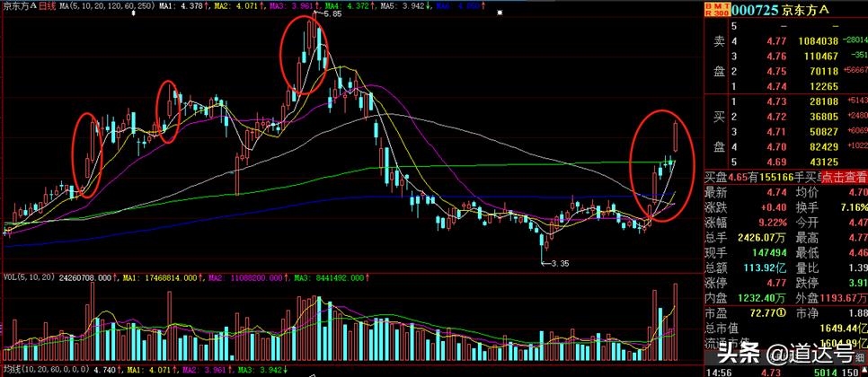The width and height of the screenshot is (868, 377).
Task: Click the 外盘 value 1193.67万
Action: (x=845, y=298)
